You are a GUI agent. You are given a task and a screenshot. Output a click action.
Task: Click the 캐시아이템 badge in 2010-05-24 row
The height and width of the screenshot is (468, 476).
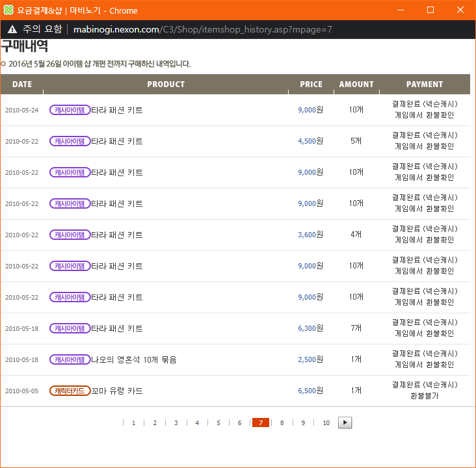tap(70, 110)
